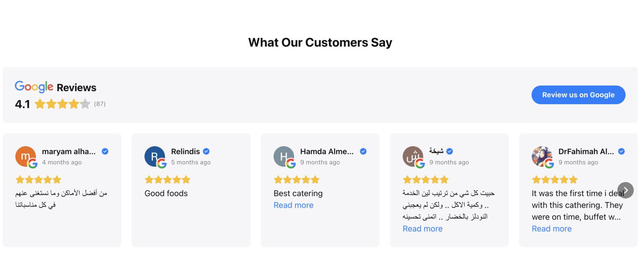Click verified badge next to maryam alha

coord(105,151)
